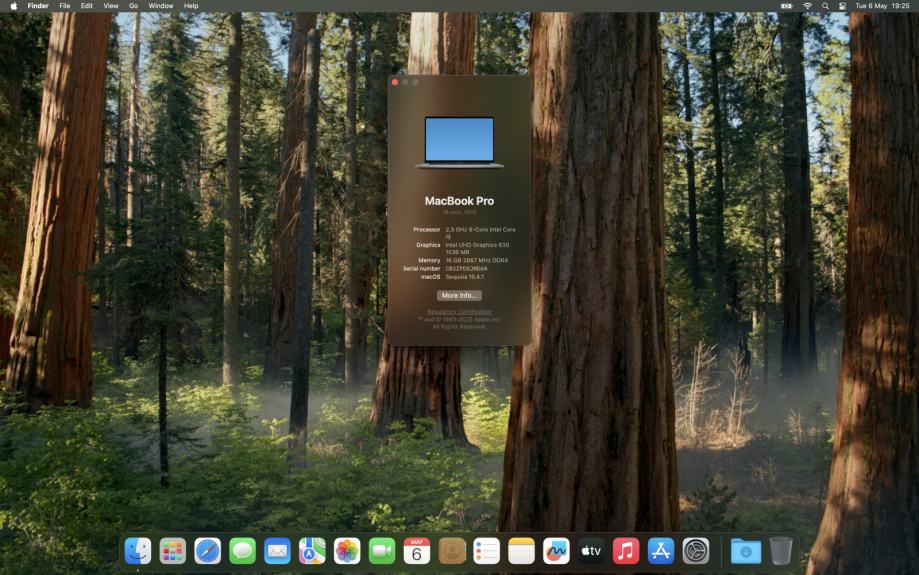Screen dimensions: 919x575
Task: Click the 16 GB memory value text
Action: [476, 260]
